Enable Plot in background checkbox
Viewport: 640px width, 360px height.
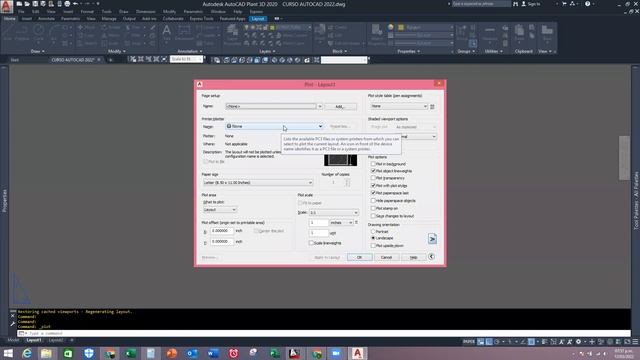373,164
